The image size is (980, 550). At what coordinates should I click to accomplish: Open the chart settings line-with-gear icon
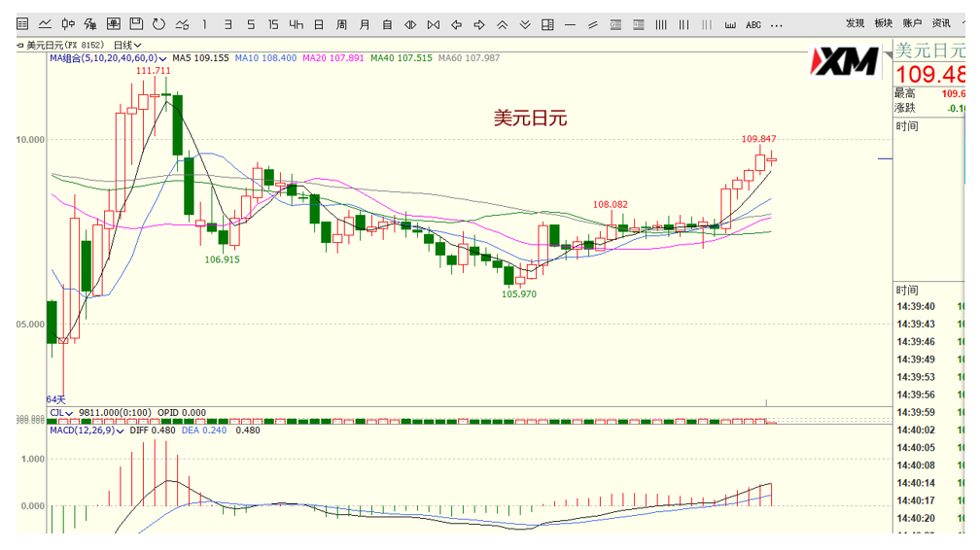pos(182,24)
